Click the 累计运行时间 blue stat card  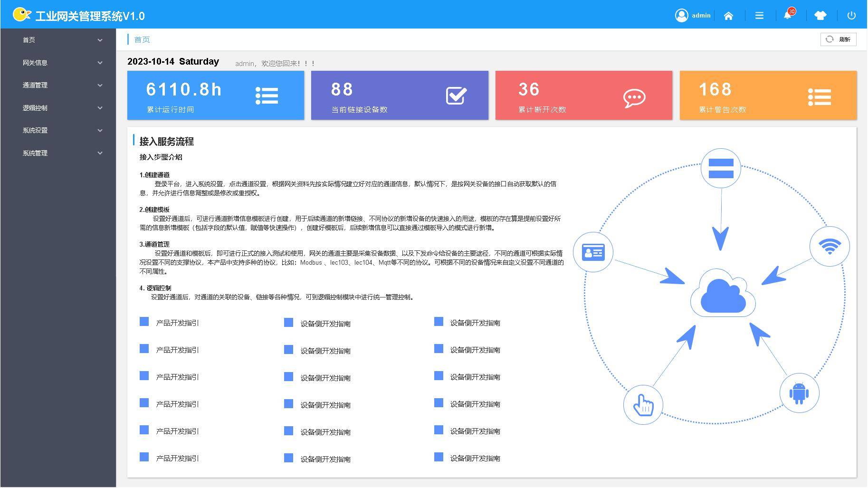tap(215, 96)
